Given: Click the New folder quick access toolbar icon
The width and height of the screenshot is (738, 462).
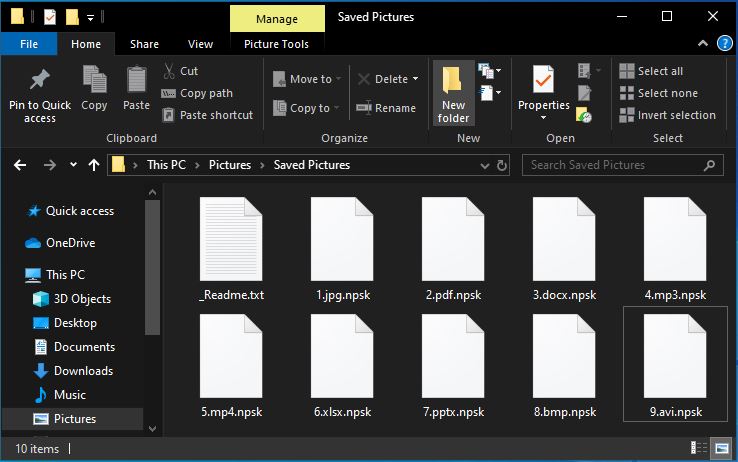Looking at the screenshot, I should [72, 17].
